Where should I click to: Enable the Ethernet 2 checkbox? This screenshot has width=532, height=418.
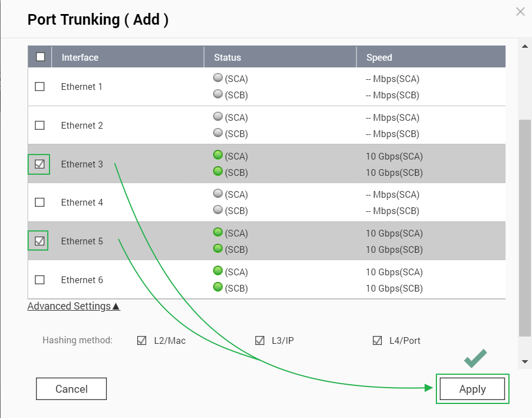[40, 125]
